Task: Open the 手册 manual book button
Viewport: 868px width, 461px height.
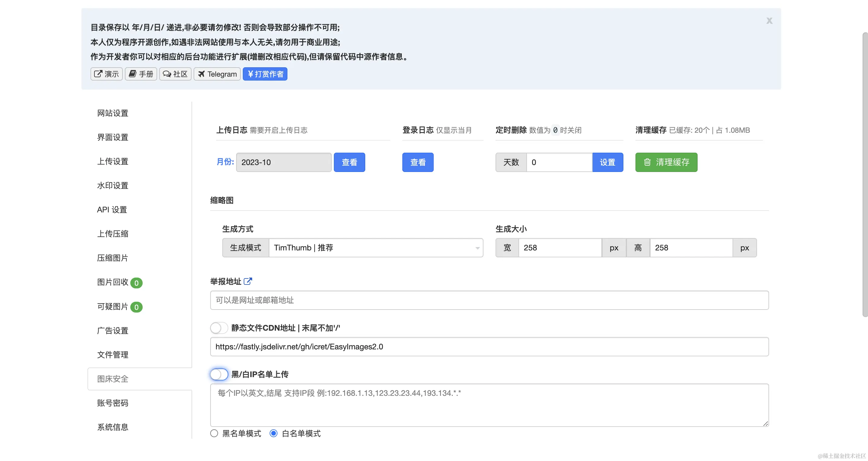Action: pyautogui.click(x=141, y=74)
